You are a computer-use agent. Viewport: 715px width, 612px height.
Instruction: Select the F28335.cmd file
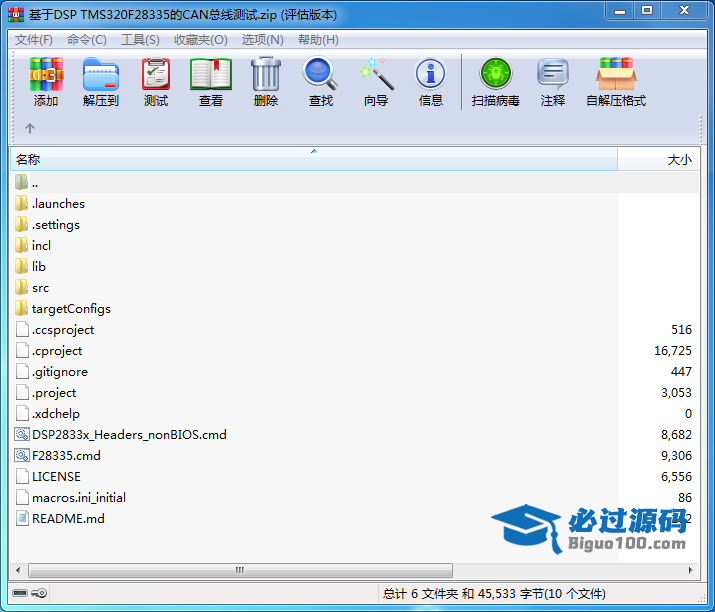tap(66, 456)
